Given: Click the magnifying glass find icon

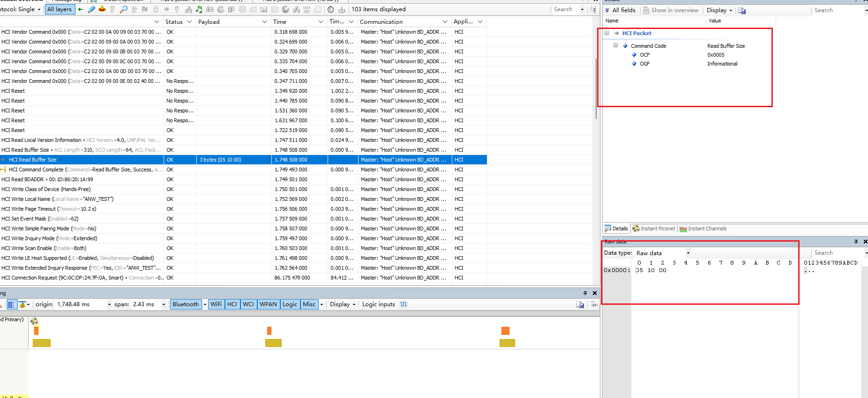Looking at the screenshot, I should pyautogui.click(x=124, y=9).
